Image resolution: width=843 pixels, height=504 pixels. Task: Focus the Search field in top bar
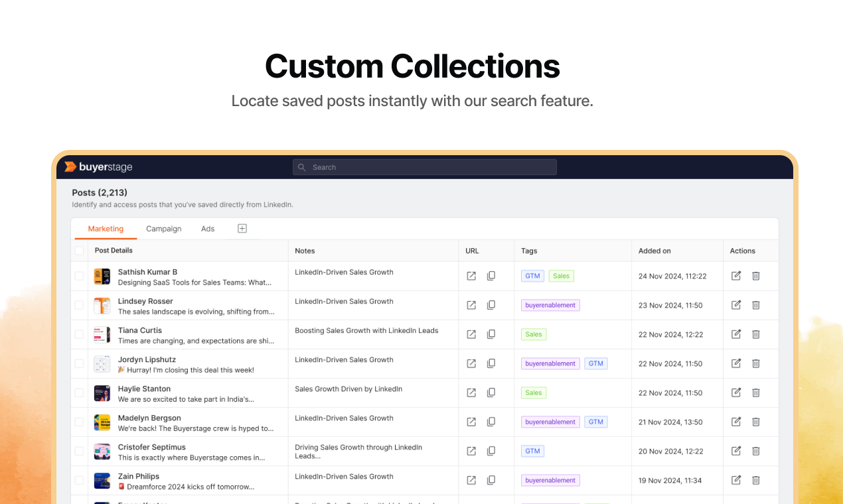coord(425,167)
